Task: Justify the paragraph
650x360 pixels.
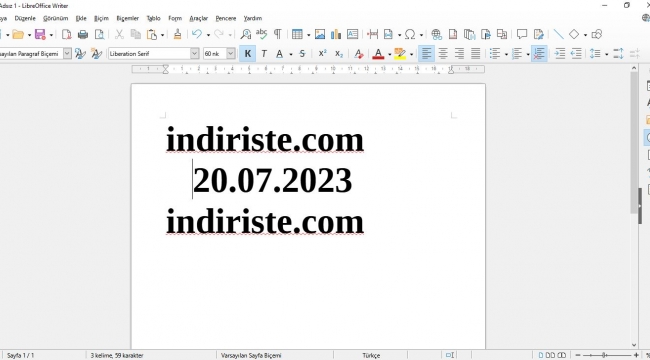Action: (x=475, y=54)
